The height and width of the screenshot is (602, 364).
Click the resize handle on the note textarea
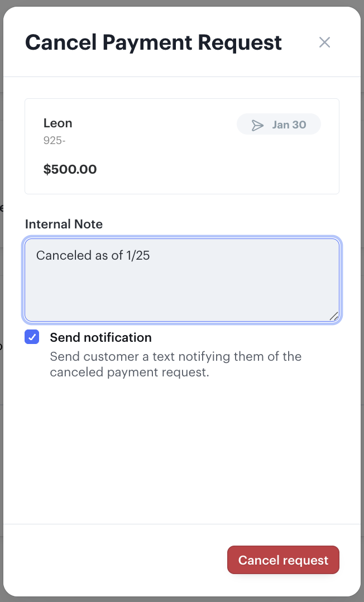pos(334,316)
